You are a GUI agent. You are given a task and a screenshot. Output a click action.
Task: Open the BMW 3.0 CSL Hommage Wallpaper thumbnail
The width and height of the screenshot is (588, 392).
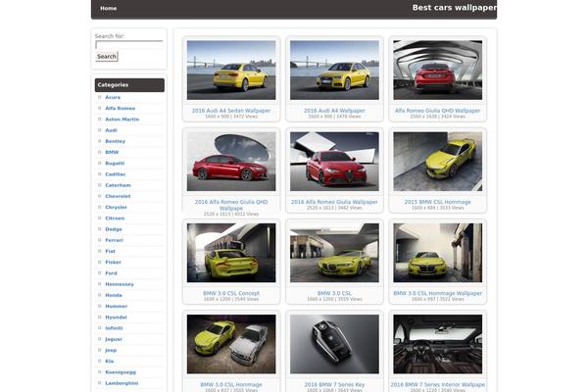[438, 253]
